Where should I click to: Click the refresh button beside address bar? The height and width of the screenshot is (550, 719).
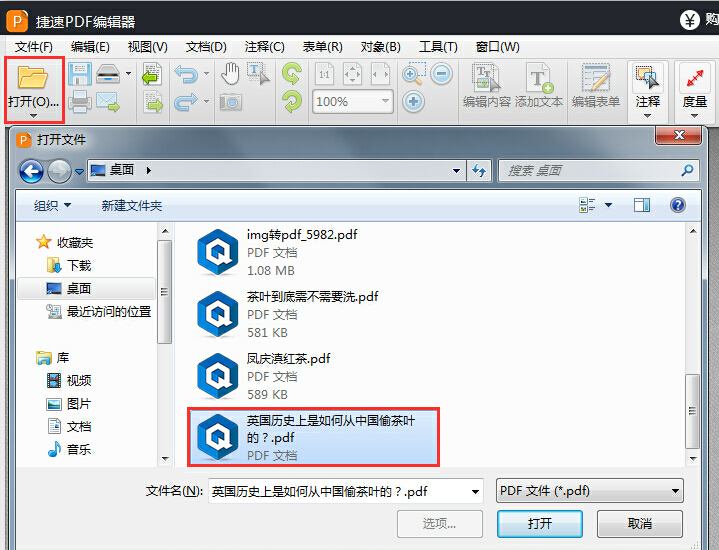[x=479, y=171]
